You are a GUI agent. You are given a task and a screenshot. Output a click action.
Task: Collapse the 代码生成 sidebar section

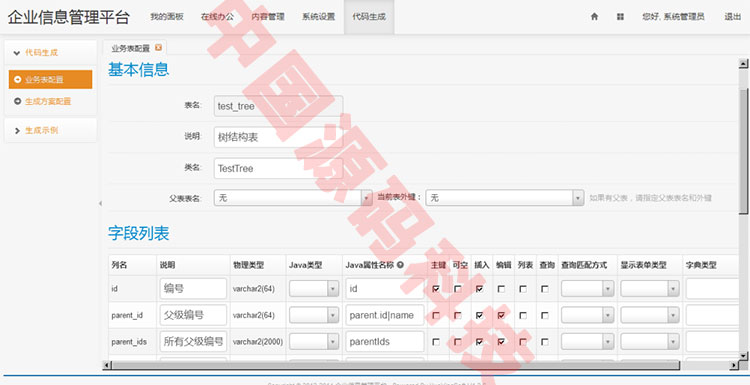50,53
